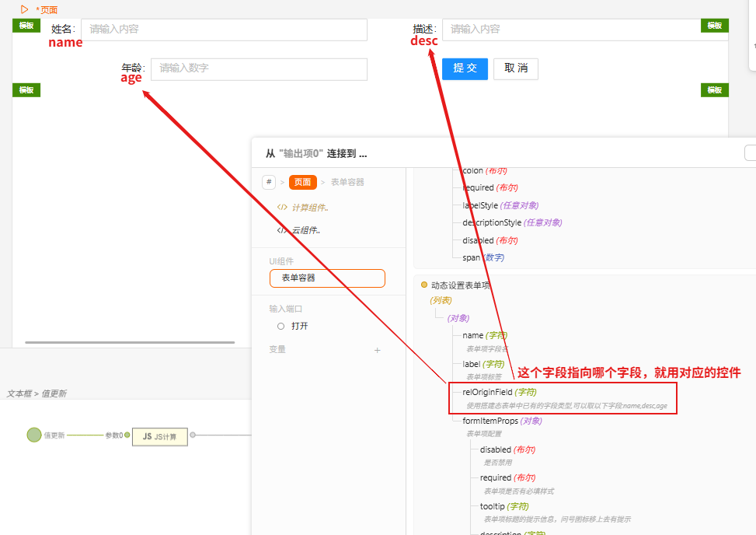The width and height of the screenshot is (756, 535).
Task: Click the 参数0 input port dot
Action: point(127,435)
